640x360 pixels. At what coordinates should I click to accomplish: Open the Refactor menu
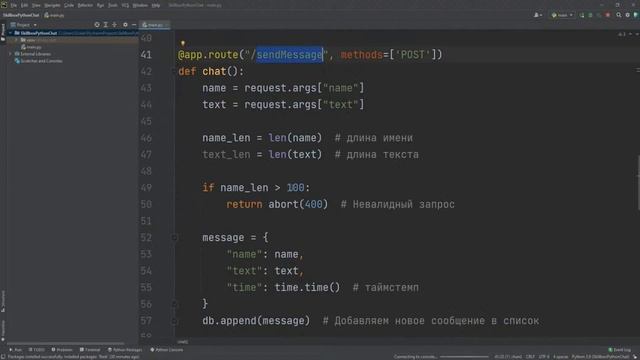85,5
